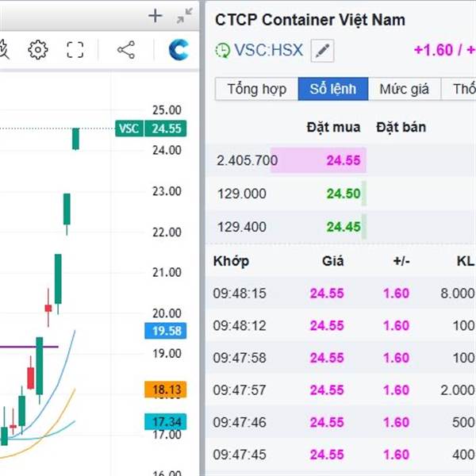
Task: Click bid price 24.50 in order book
Action: (344, 194)
